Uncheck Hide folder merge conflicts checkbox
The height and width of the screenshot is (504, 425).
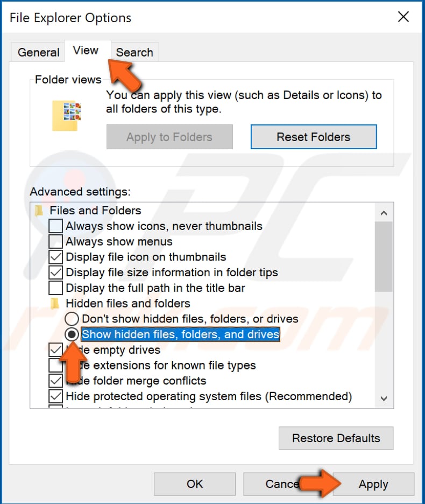click(55, 381)
